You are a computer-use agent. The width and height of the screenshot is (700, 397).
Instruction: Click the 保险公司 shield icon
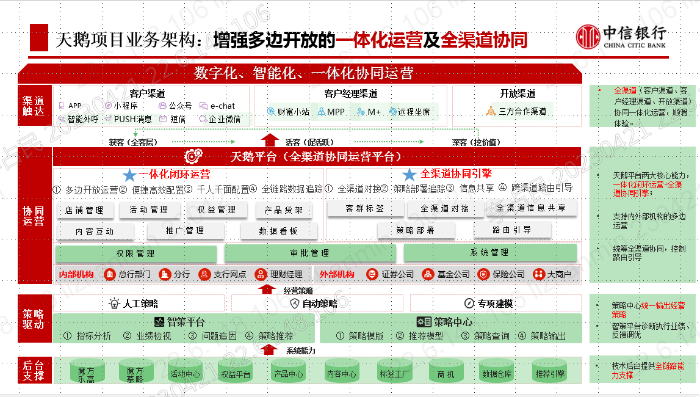pos(483,274)
